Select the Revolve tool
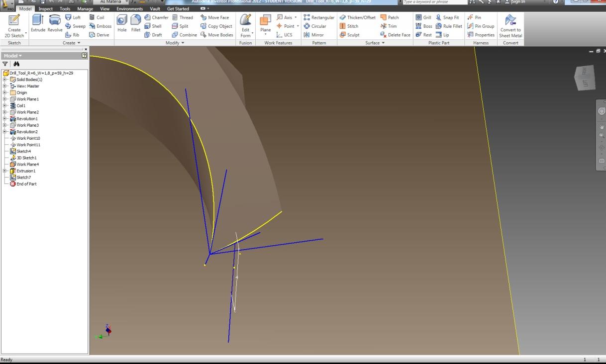 coord(55,24)
